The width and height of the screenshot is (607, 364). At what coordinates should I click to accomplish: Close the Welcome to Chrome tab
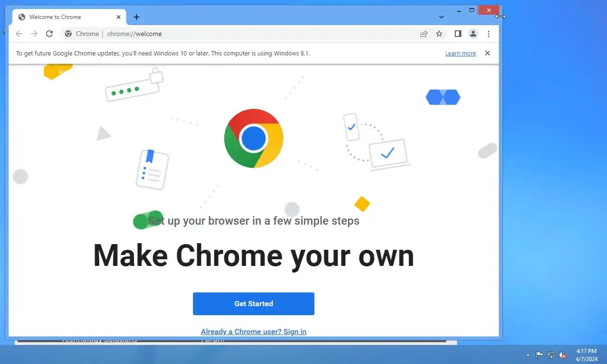pos(119,17)
